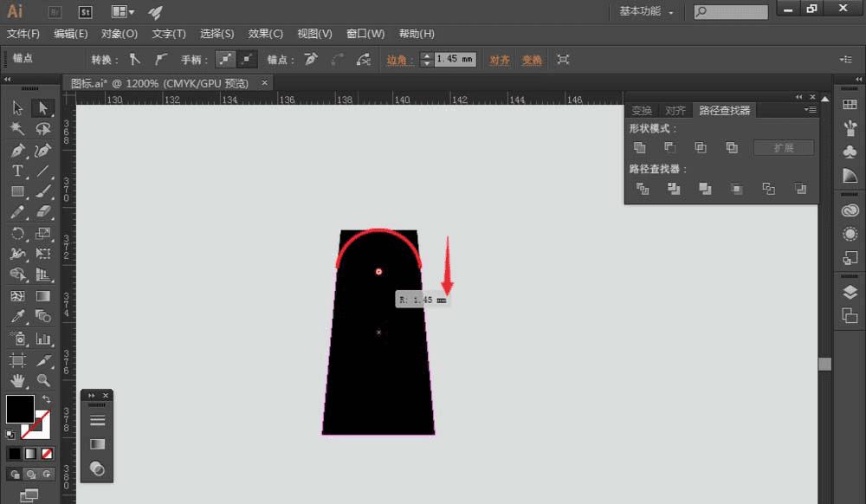Screen dimensions: 866x504
Task: Select the Slice tool
Action: [x=42, y=360]
